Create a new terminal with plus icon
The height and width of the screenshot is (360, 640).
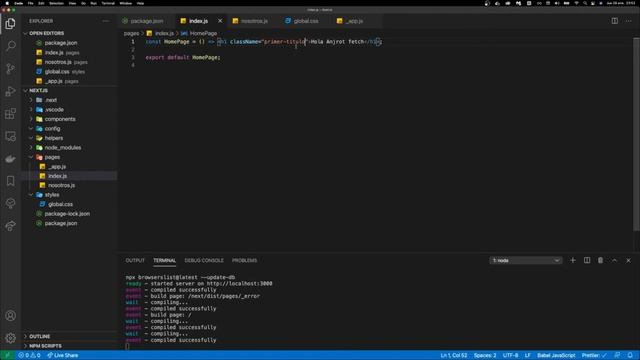point(573,260)
